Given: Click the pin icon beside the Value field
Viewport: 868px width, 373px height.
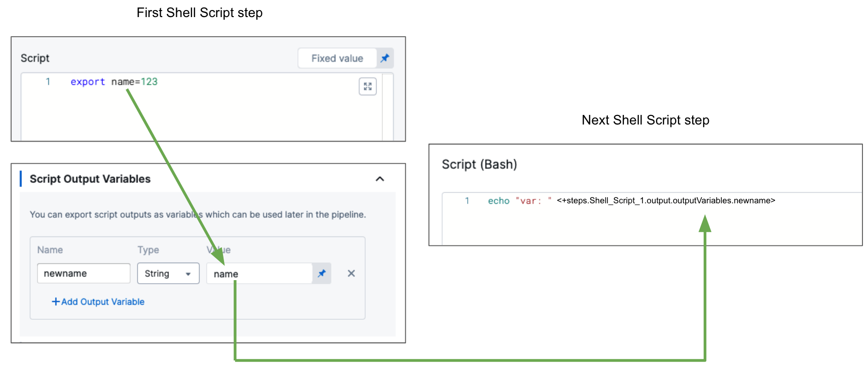Looking at the screenshot, I should [x=321, y=274].
